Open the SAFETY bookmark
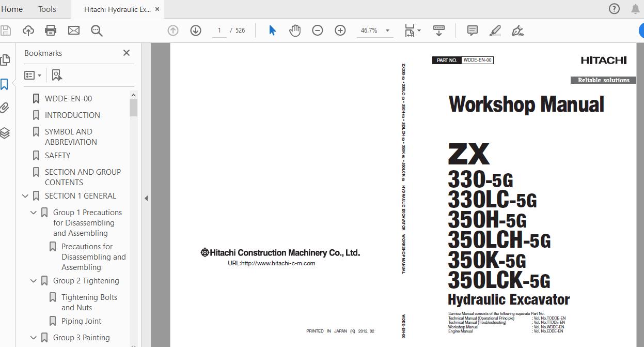This screenshot has width=644, height=347. pyautogui.click(x=57, y=155)
